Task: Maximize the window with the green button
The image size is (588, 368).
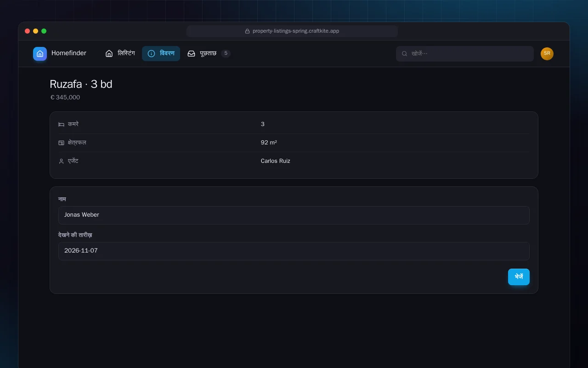Action: click(44, 31)
